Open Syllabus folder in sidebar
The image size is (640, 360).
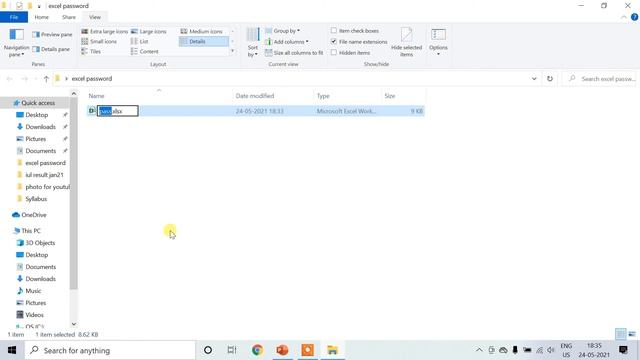click(36, 199)
